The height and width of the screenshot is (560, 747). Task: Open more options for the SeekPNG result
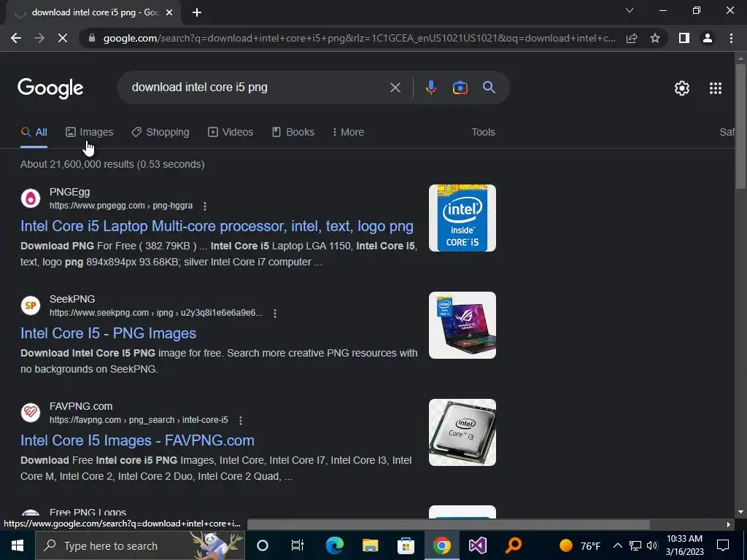coord(275,314)
